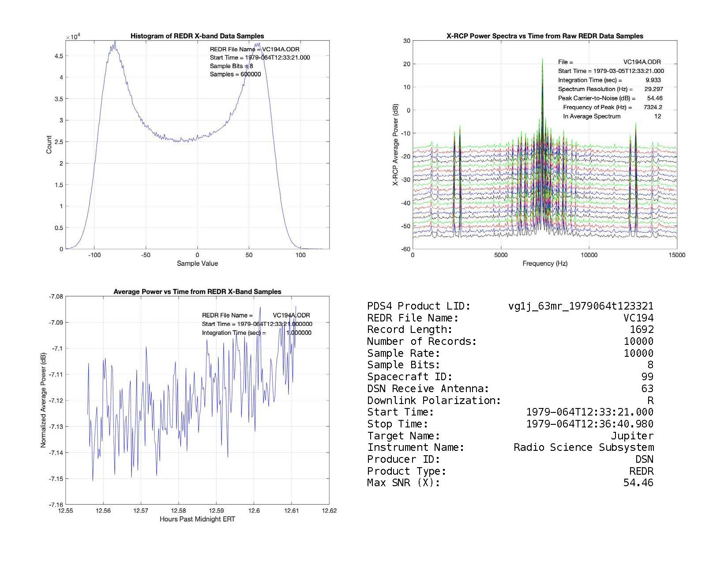Viewport: 728px width, 563px height.
Task: Select the Stop Time value in metadata table
Action: [x=589, y=424]
